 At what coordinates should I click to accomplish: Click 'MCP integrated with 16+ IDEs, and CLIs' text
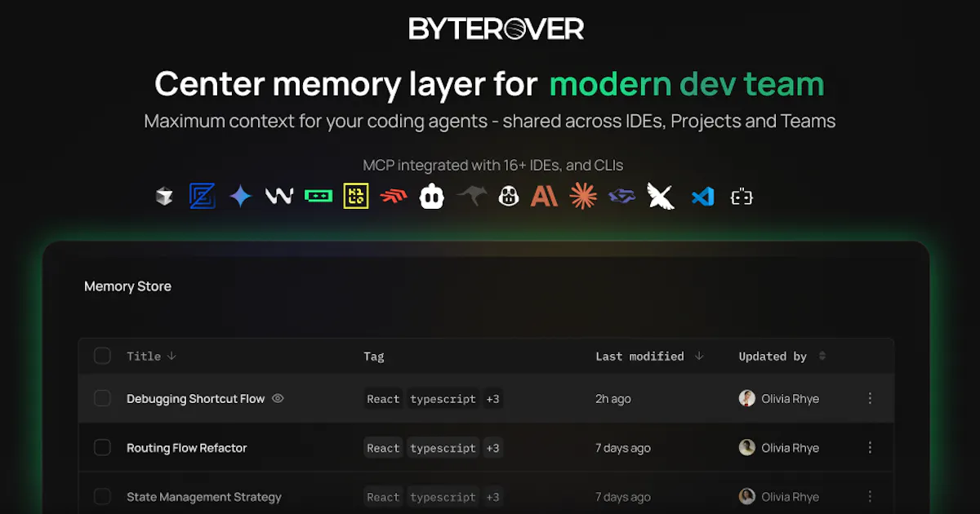coord(493,166)
